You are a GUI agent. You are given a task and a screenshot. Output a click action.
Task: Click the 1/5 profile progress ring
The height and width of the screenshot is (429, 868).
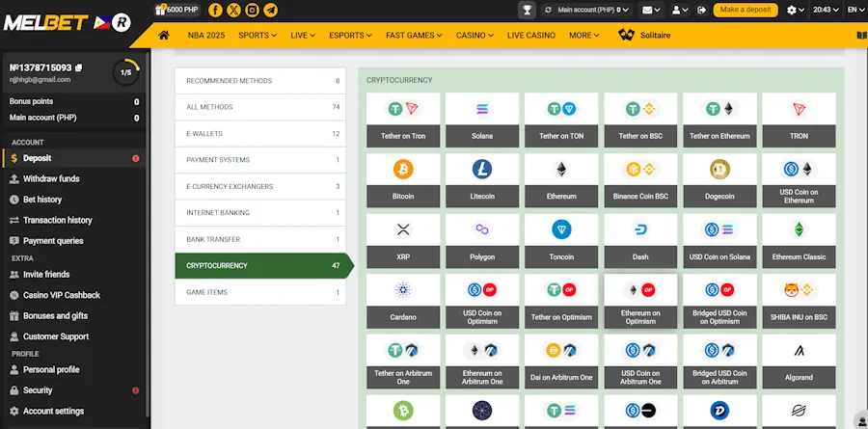pos(125,72)
